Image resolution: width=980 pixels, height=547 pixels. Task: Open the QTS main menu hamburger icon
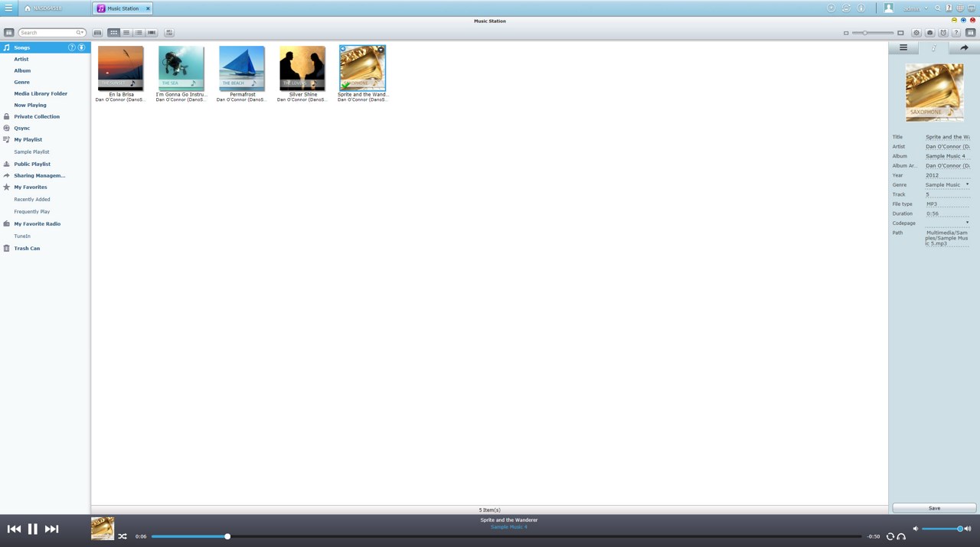click(x=8, y=8)
